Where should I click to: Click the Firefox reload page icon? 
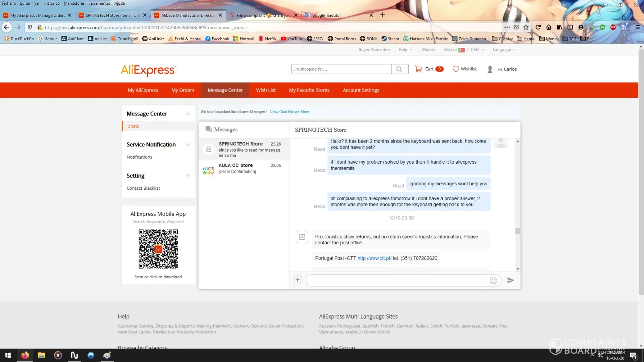click(x=538, y=27)
